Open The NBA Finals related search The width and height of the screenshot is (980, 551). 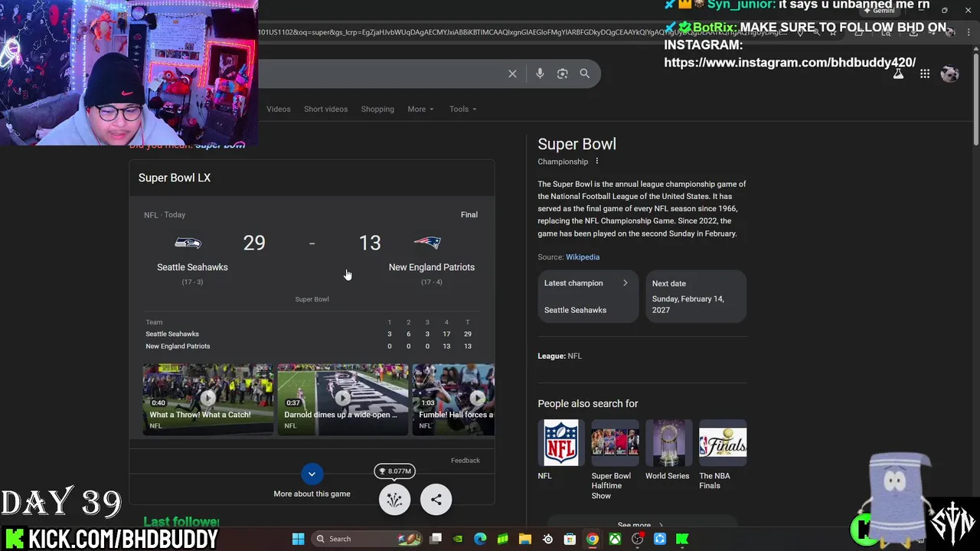[x=723, y=443]
